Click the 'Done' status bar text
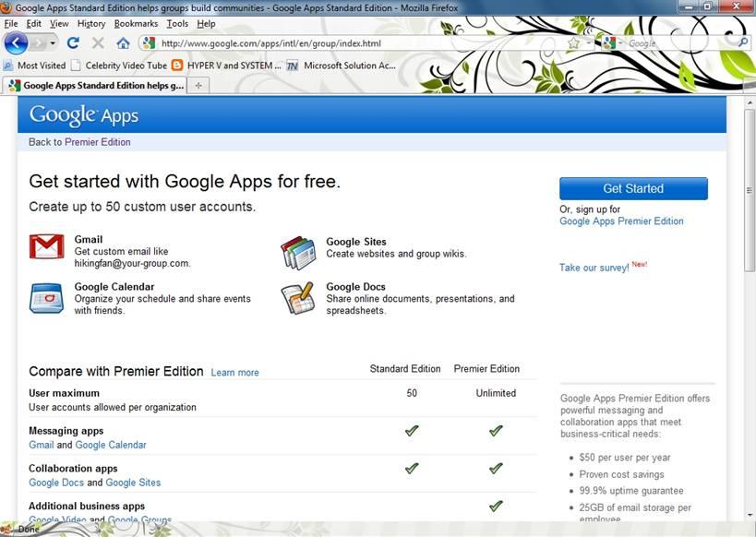756x537 pixels. pyautogui.click(x=29, y=530)
